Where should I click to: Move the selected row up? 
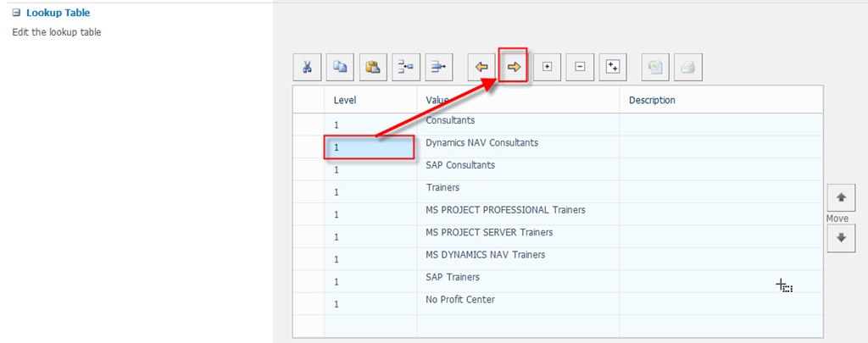840,197
